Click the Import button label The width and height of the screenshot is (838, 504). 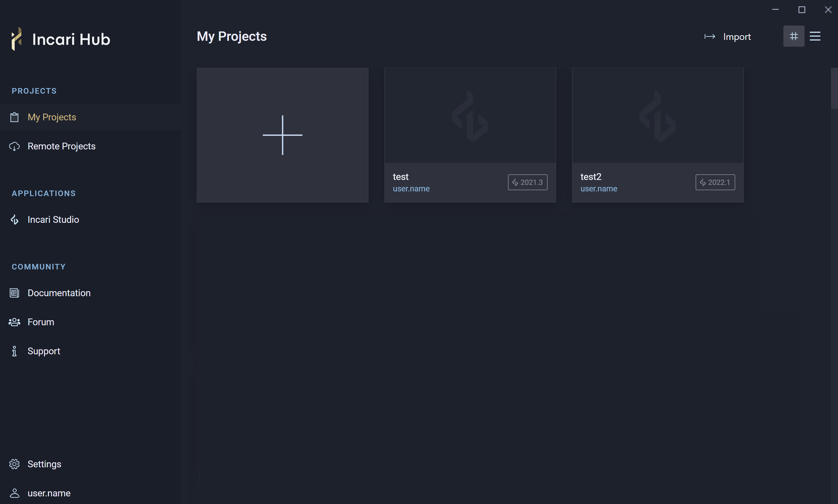tap(737, 37)
